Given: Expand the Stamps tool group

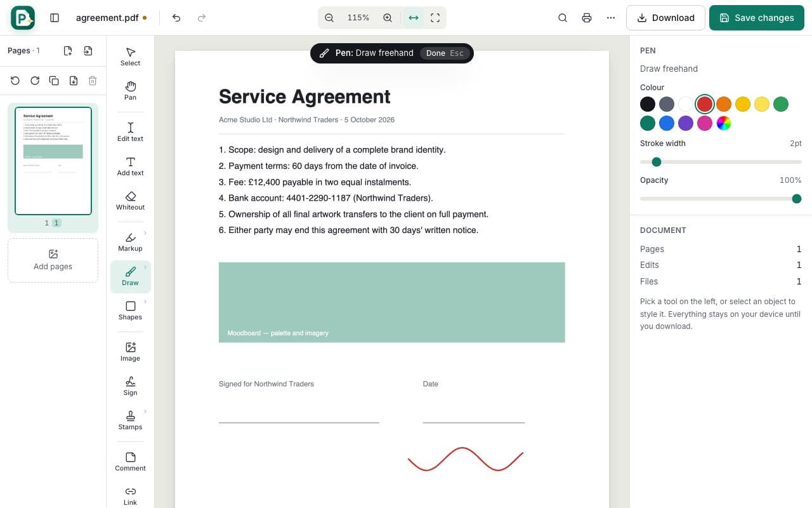Looking at the screenshot, I should [145, 411].
